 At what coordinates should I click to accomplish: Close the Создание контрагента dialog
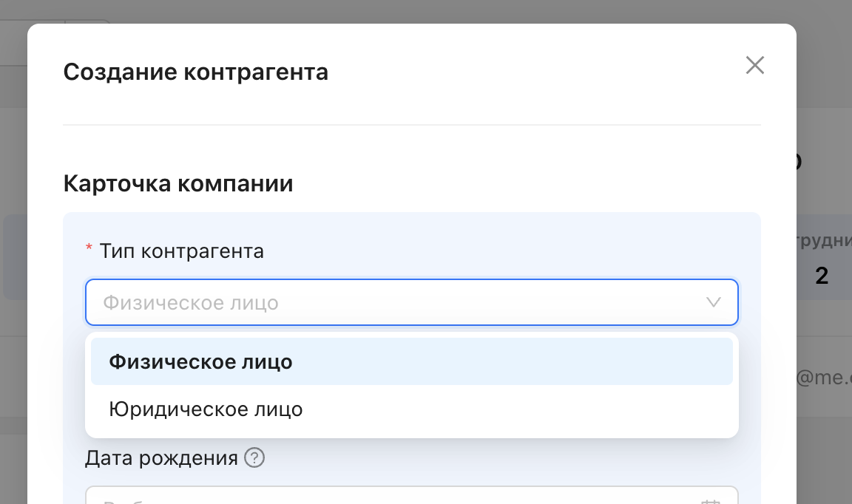tap(754, 65)
